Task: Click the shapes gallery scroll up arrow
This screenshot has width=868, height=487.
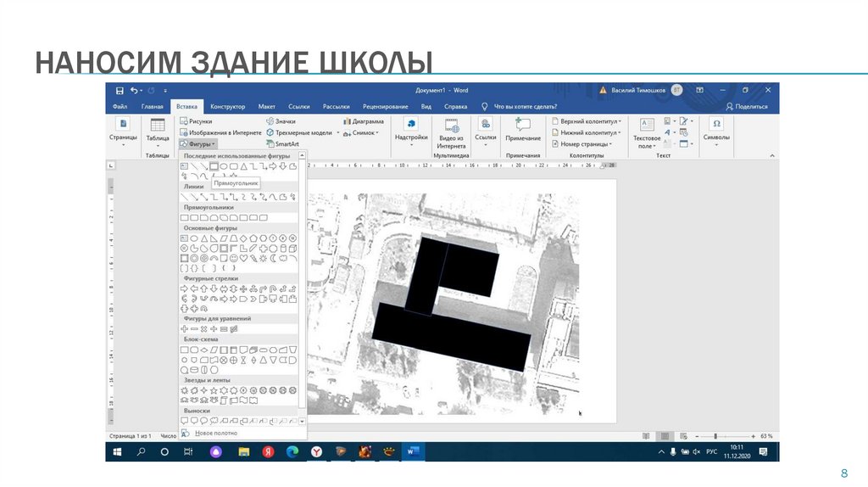Action: pos(303,157)
